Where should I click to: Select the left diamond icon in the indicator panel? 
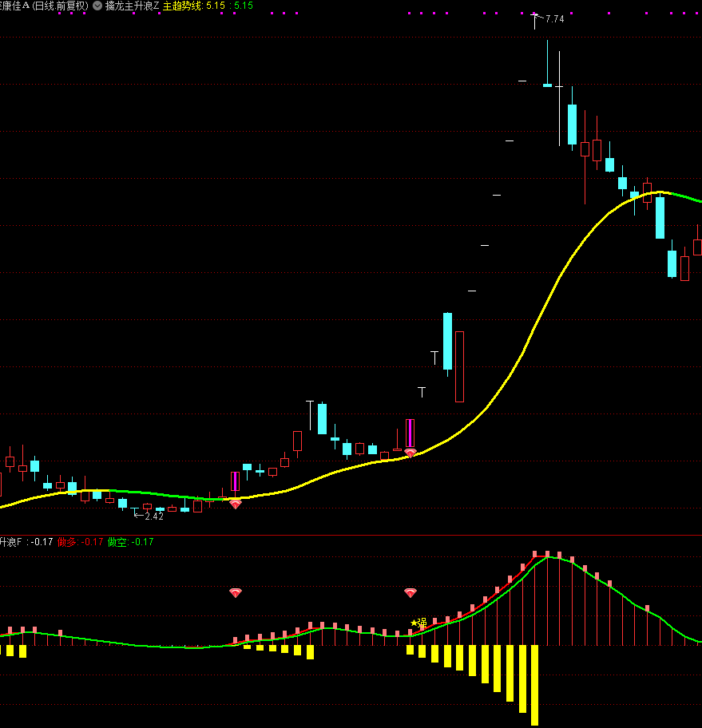click(236, 592)
